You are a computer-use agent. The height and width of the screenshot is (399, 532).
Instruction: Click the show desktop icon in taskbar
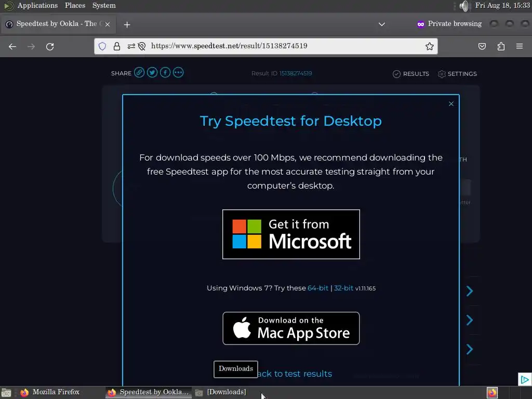coord(6,393)
